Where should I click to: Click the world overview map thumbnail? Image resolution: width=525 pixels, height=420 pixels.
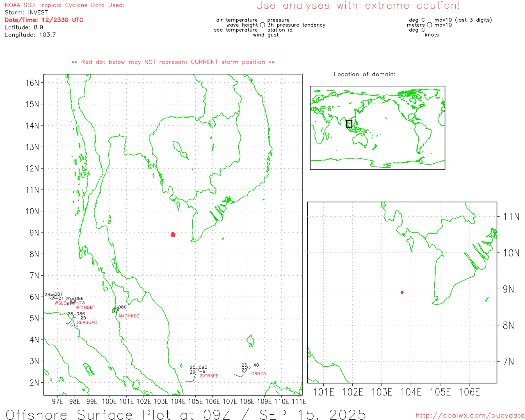coord(377,128)
